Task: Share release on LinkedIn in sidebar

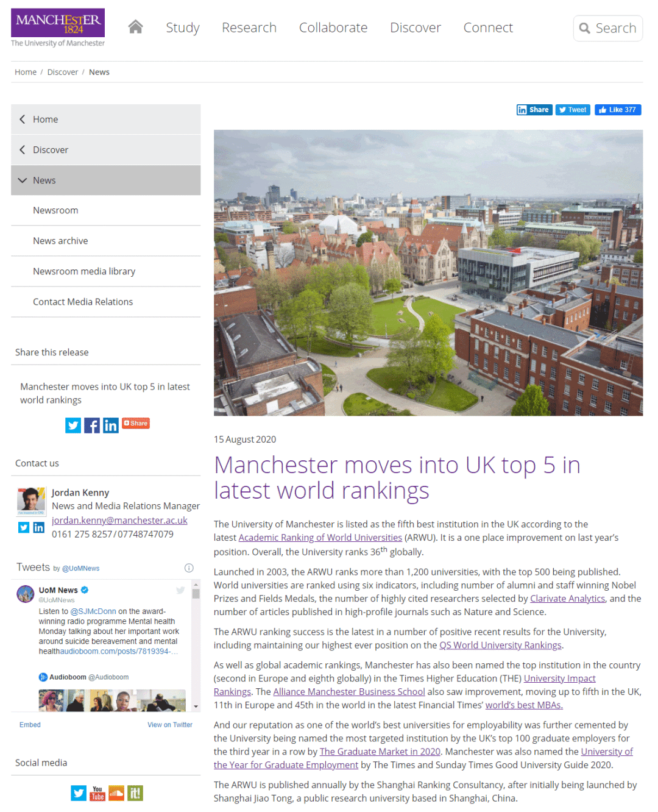Action: coord(111,426)
